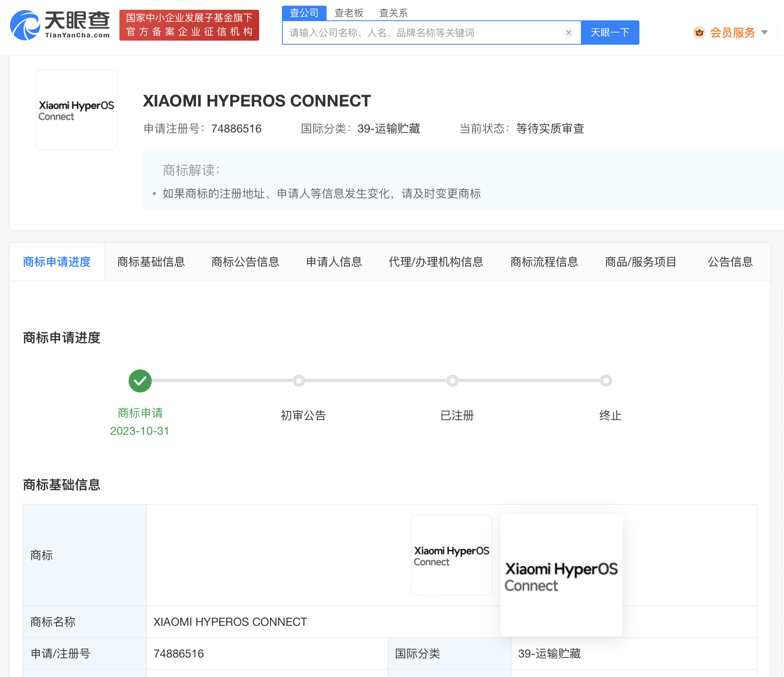Click the 终止 progress marker
Image resolution: width=784 pixels, height=677 pixels.
click(606, 381)
